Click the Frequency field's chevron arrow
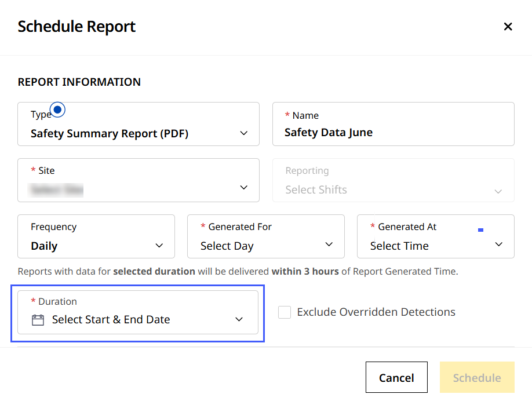This screenshot has width=532, height=405. coord(159,246)
